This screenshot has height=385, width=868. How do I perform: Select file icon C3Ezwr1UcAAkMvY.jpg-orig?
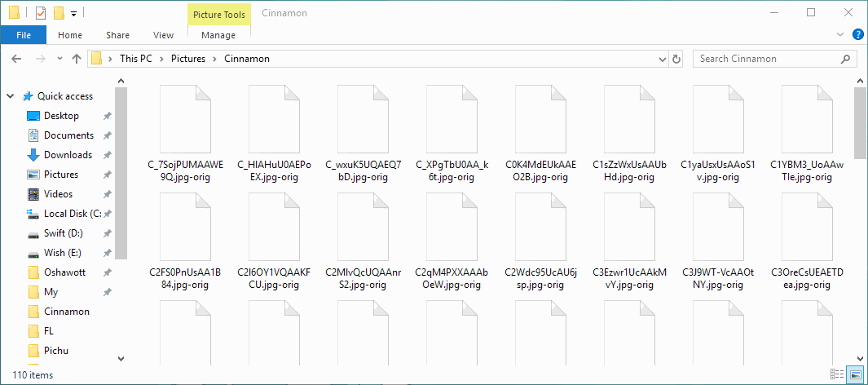[x=629, y=227]
